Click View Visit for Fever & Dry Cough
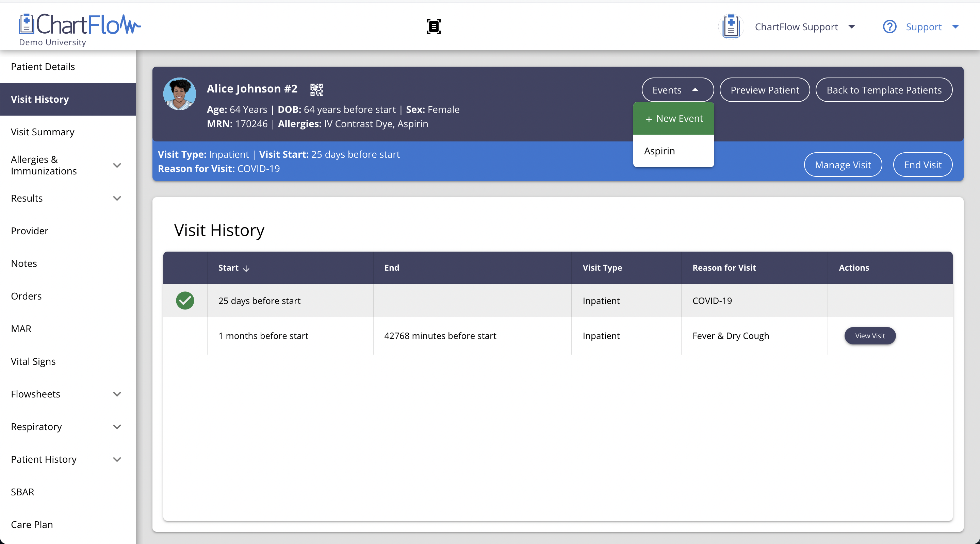980x544 pixels. [870, 336]
